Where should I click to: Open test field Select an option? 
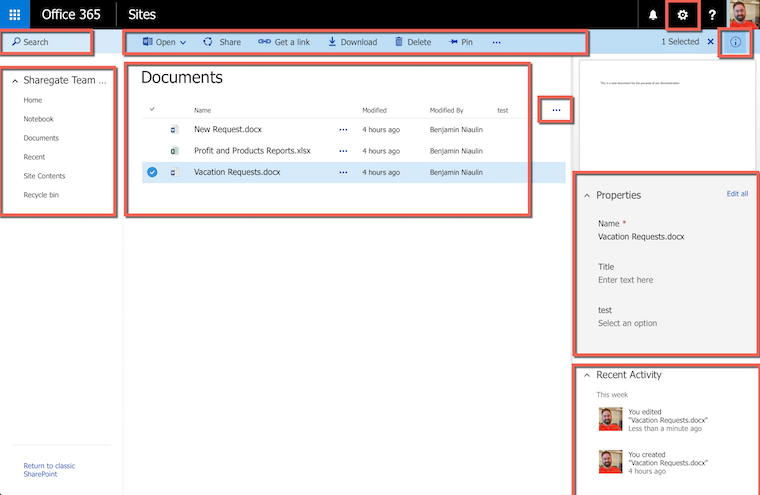click(627, 323)
